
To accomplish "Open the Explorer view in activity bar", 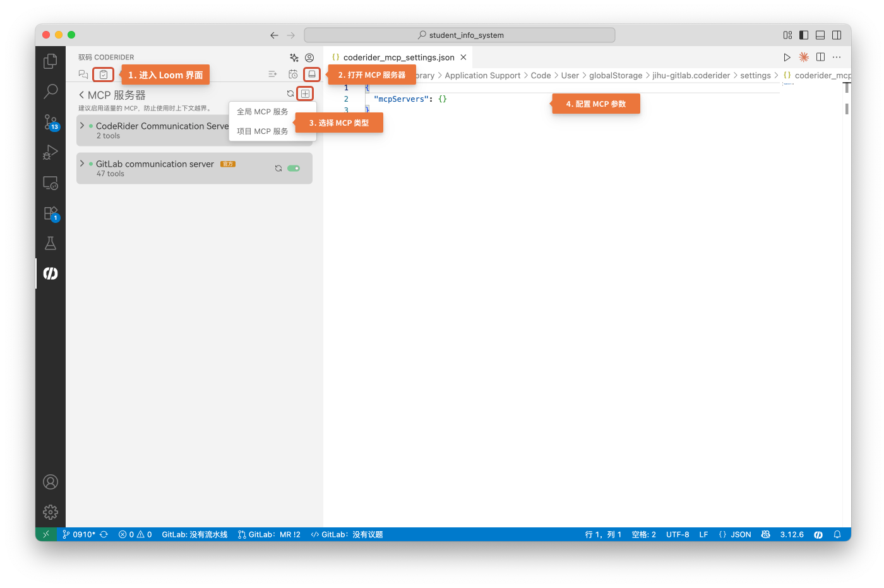I will click(51, 61).
